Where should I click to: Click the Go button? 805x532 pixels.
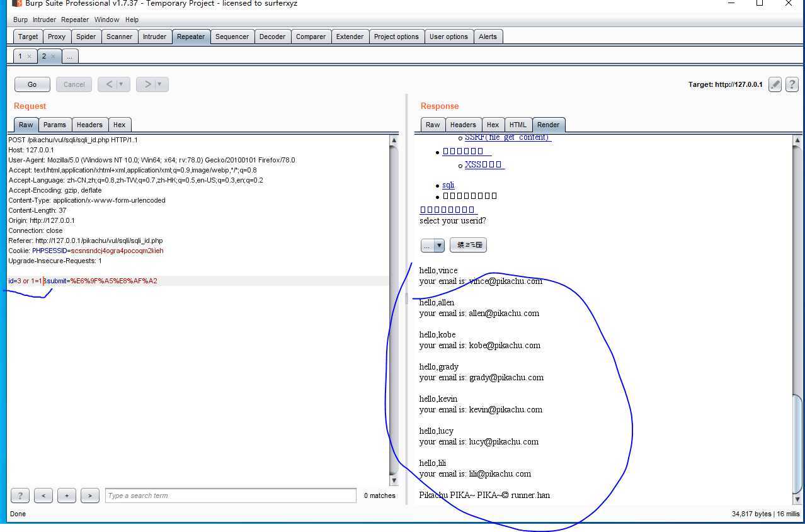coord(32,84)
